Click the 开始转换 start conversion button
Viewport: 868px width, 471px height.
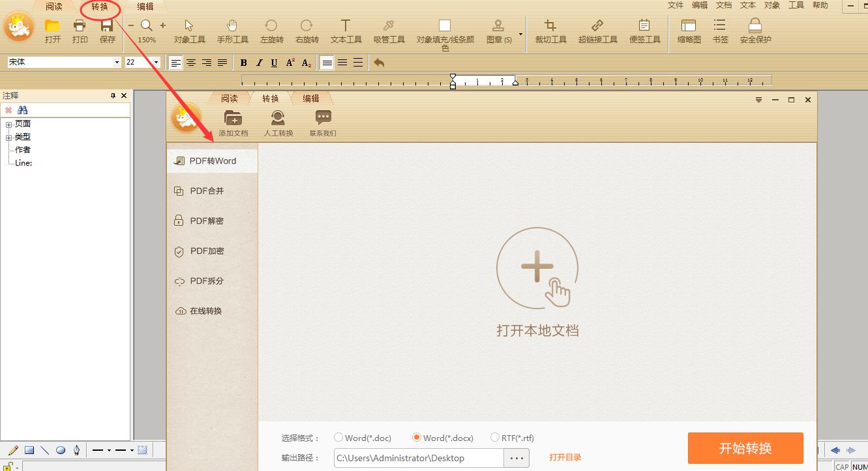click(745, 448)
